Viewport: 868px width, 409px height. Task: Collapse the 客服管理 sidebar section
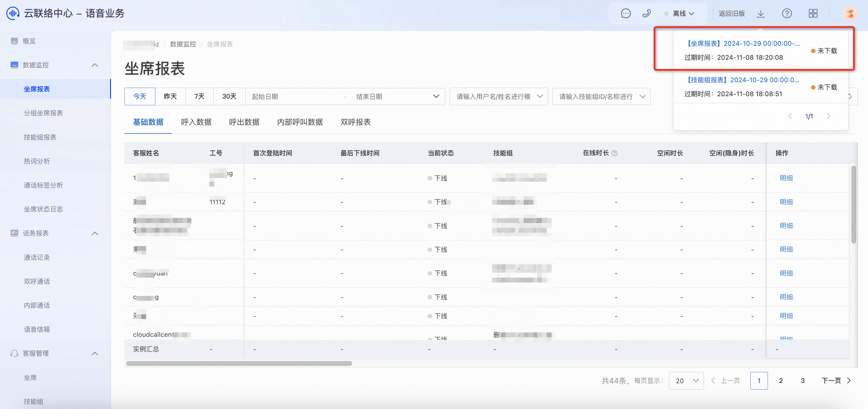click(x=95, y=353)
